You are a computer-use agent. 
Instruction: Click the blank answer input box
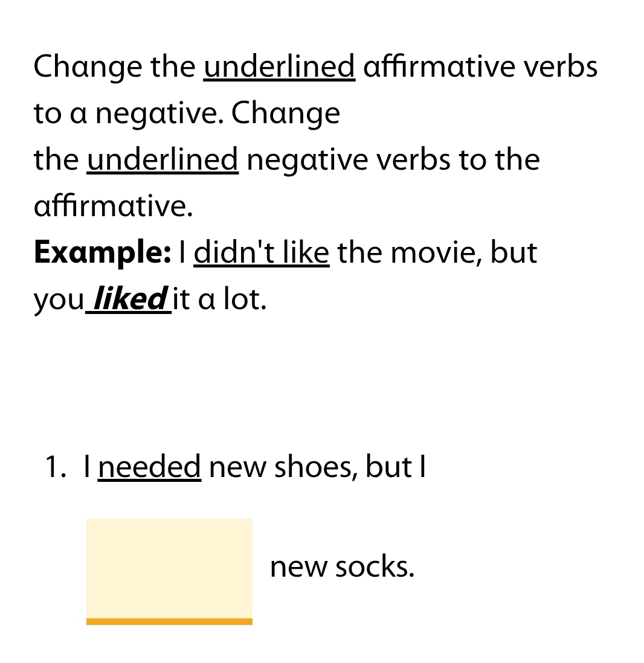[169, 568]
